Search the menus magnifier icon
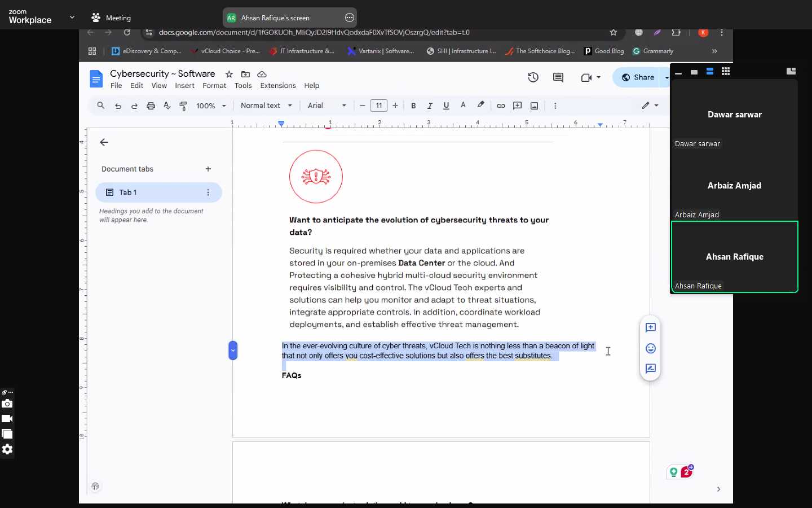The width and height of the screenshot is (812, 508). pos(101,106)
